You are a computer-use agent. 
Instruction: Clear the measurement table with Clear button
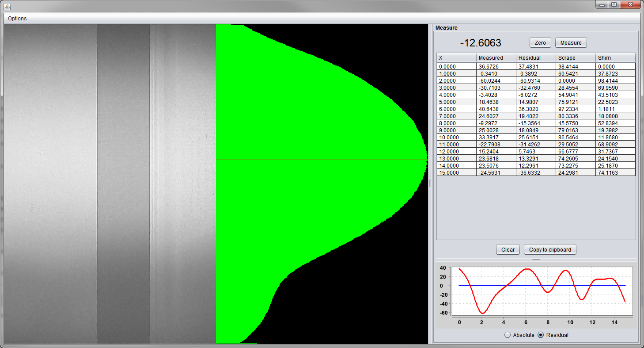(x=508, y=250)
